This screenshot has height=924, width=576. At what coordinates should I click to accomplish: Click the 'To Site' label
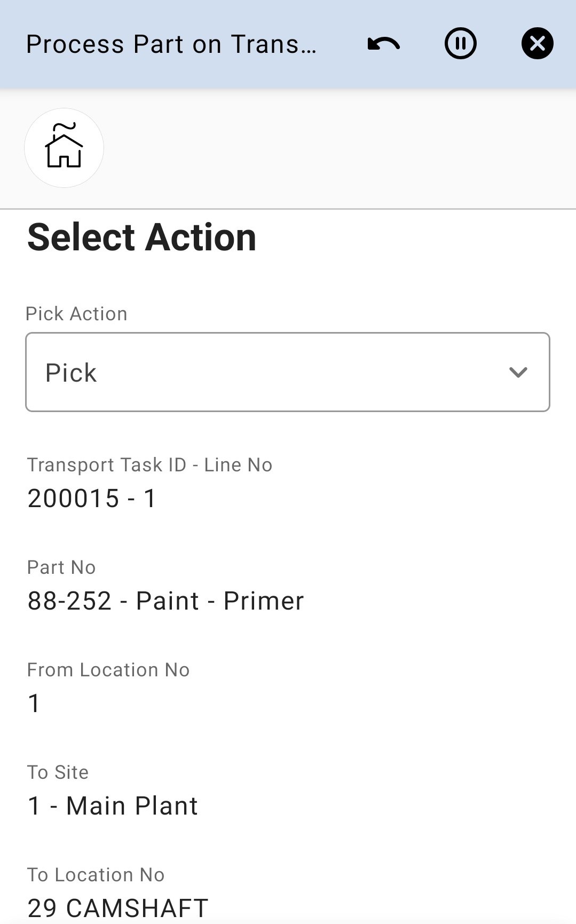point(58,772)
